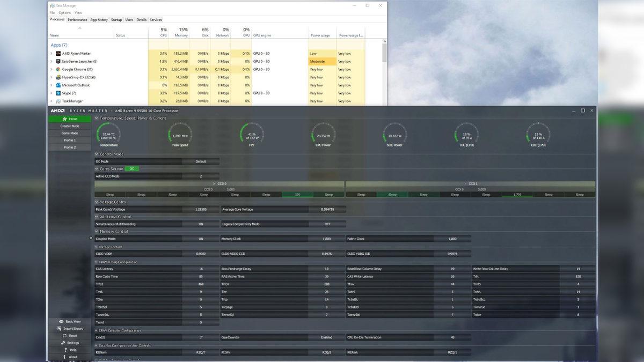
Task: Select the Game Mode profile
Action: tap(70, 133)
